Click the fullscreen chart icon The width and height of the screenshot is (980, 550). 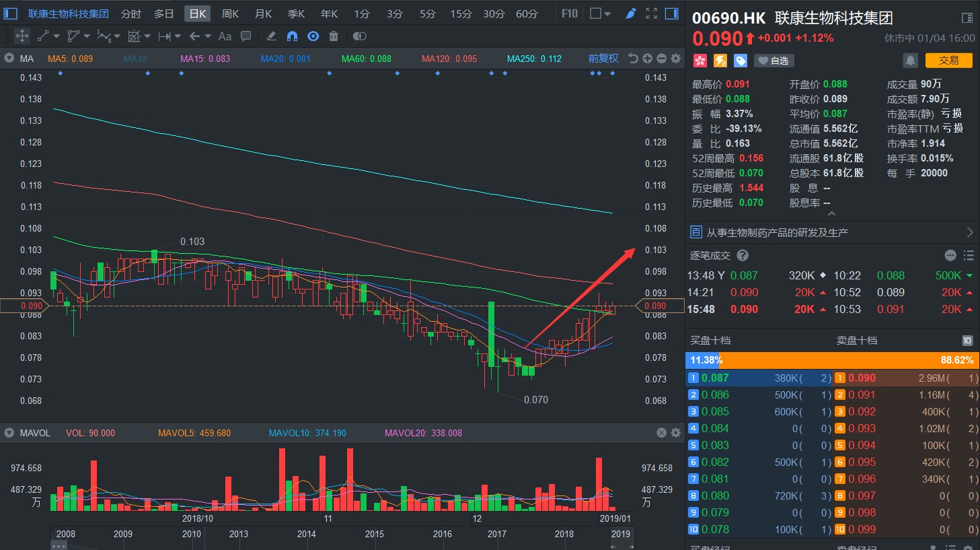tap(651, 13)
